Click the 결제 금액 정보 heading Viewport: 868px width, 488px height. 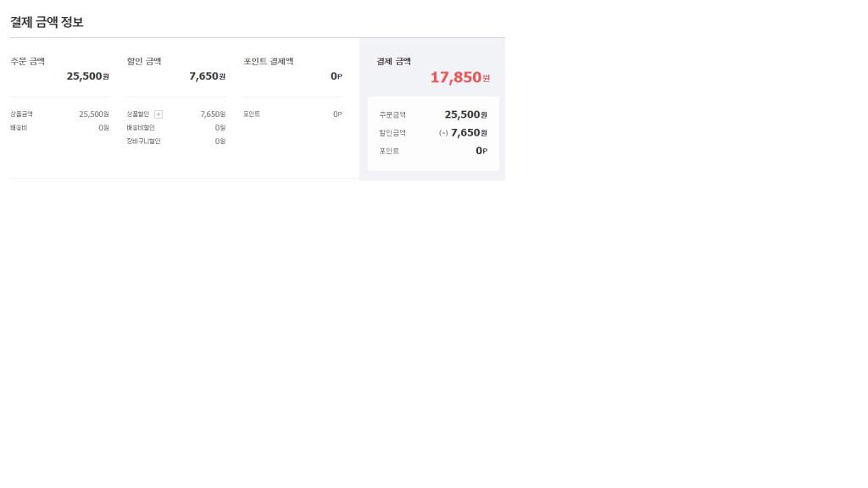point(47,22)
